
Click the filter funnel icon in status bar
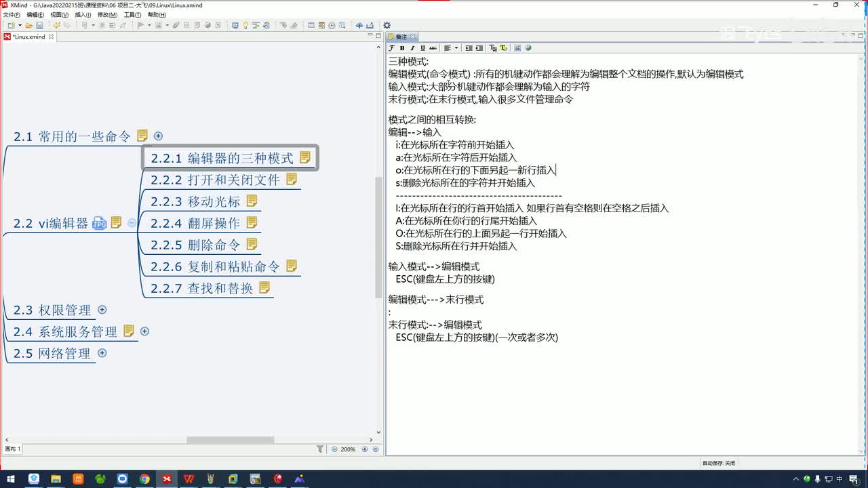point(320,449)
